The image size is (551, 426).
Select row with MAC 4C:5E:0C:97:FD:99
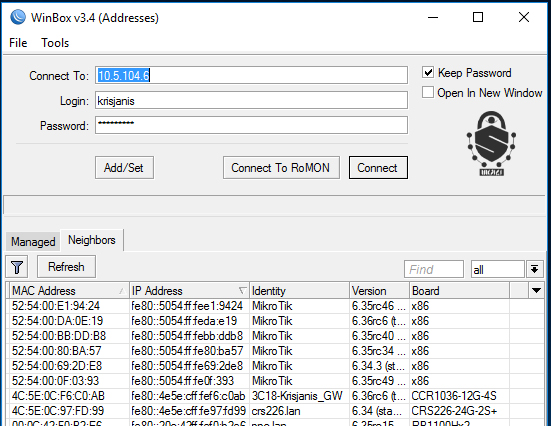[275, 411]
